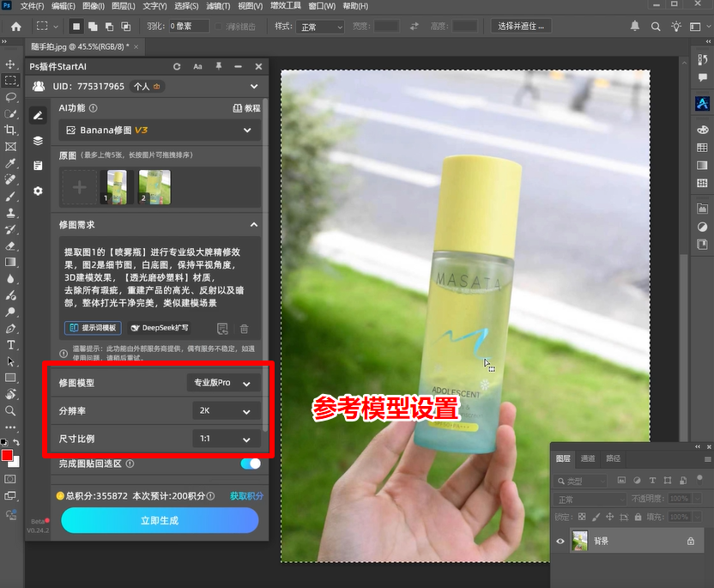The width and height of the screenshot is (714, 588).
Task: Click the red foreground color swatch
Action: click(7, 456)
